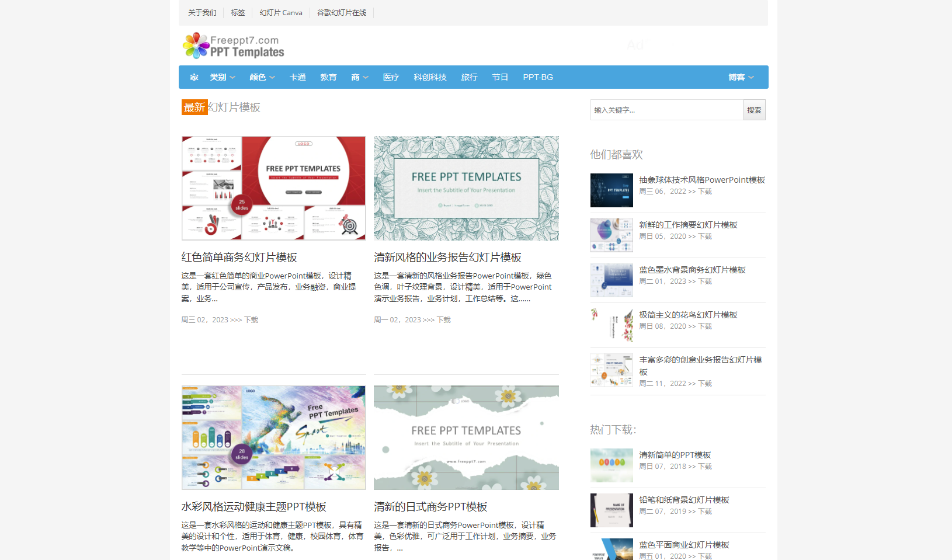Open the 谷歌幻灯片在线 link
952x560 pixels.
(341, 12)
